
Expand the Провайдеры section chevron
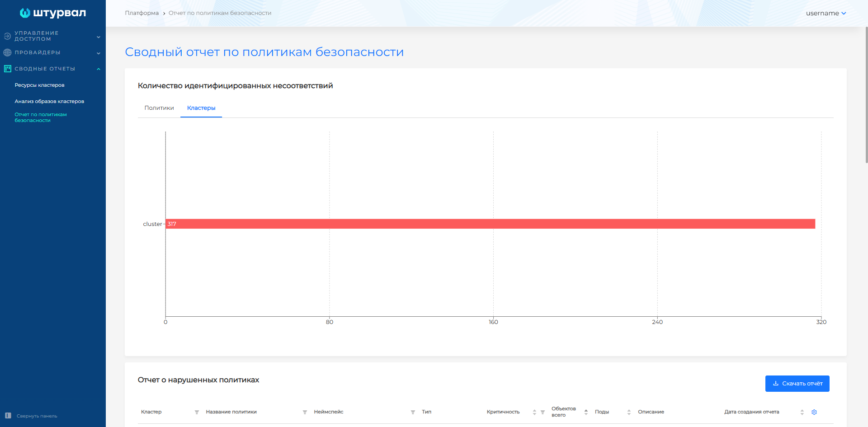(99, 53)
